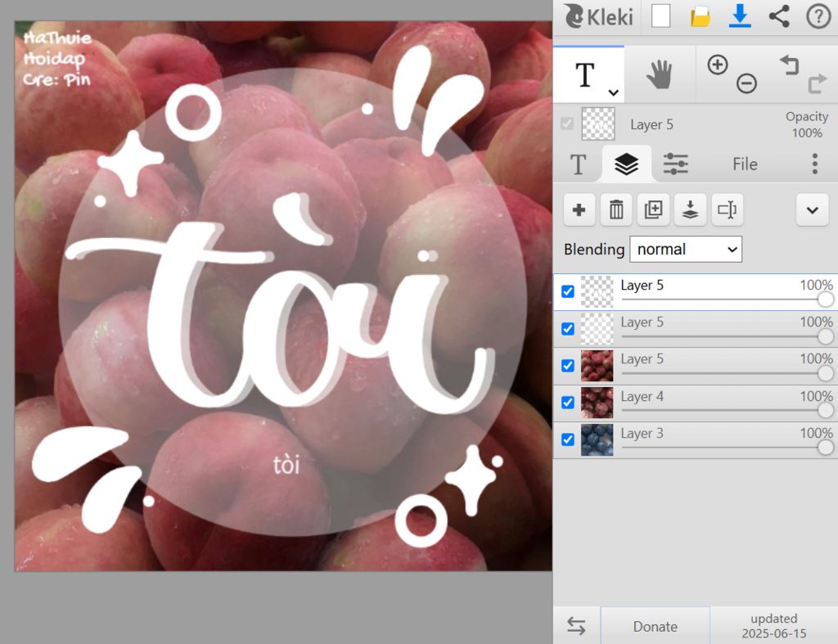Image resolution: width=838 pixels, height=644 pixels.
Task: Duplicate the selected layer
Action: pos(653,210)
